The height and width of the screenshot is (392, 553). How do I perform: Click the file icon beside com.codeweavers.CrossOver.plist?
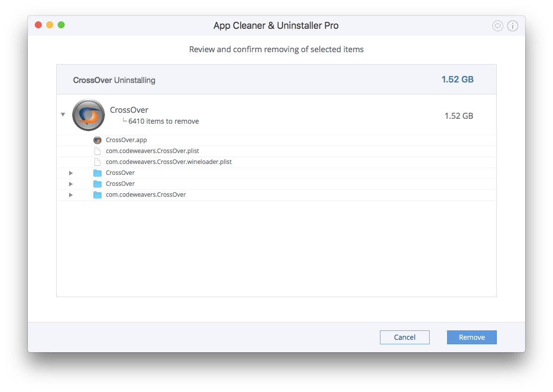(97, 151)
